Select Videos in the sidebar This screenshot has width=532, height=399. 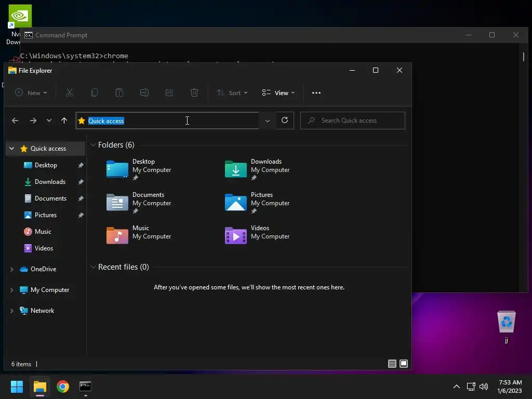44,248
